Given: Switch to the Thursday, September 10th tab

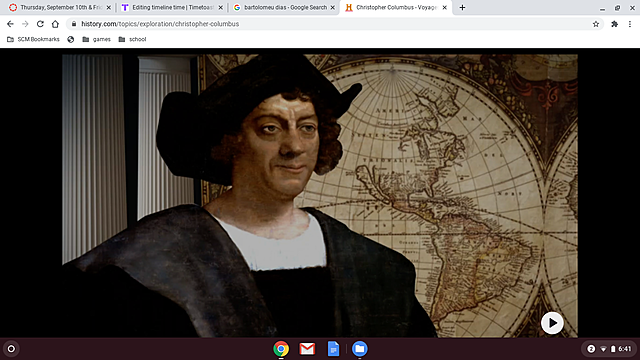Looking at the screenshot, I should click(60, 7).
